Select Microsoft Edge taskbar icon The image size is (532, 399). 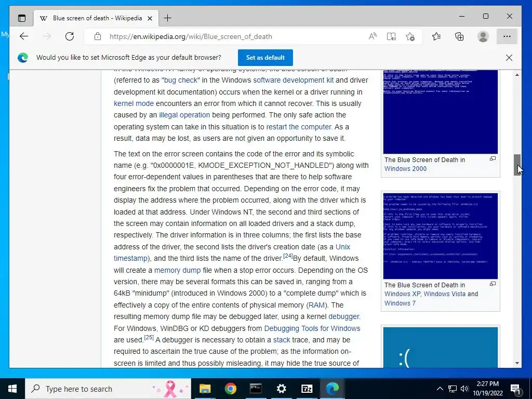pyautogui.click(x=332, y=389)
